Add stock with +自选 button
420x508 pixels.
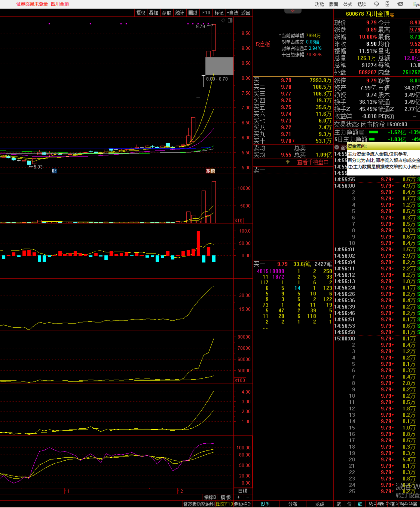click(x=232, y=13)
